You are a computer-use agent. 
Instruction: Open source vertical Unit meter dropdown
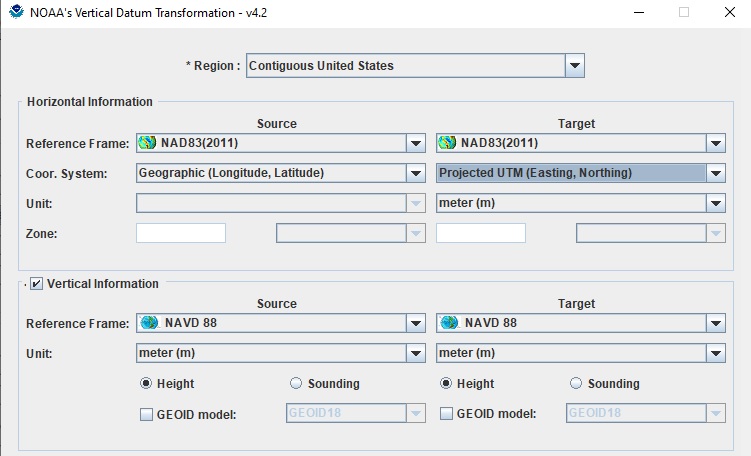point(281,353)
